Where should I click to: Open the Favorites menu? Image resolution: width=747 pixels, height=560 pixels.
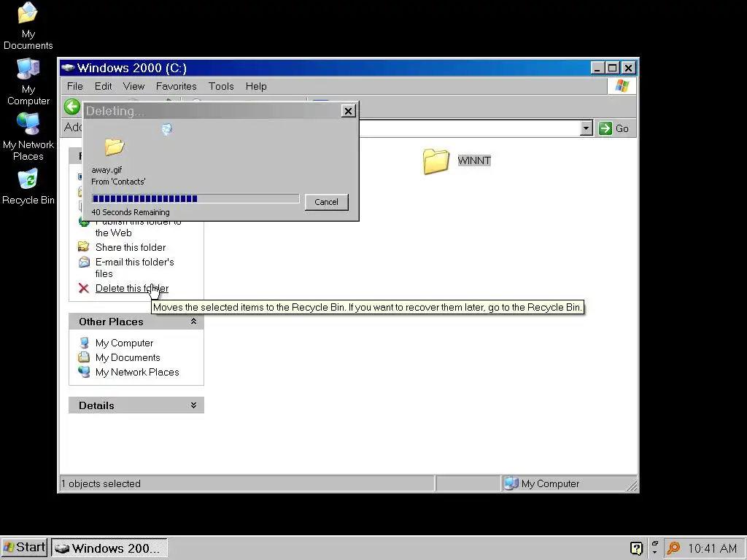(177, 86)
